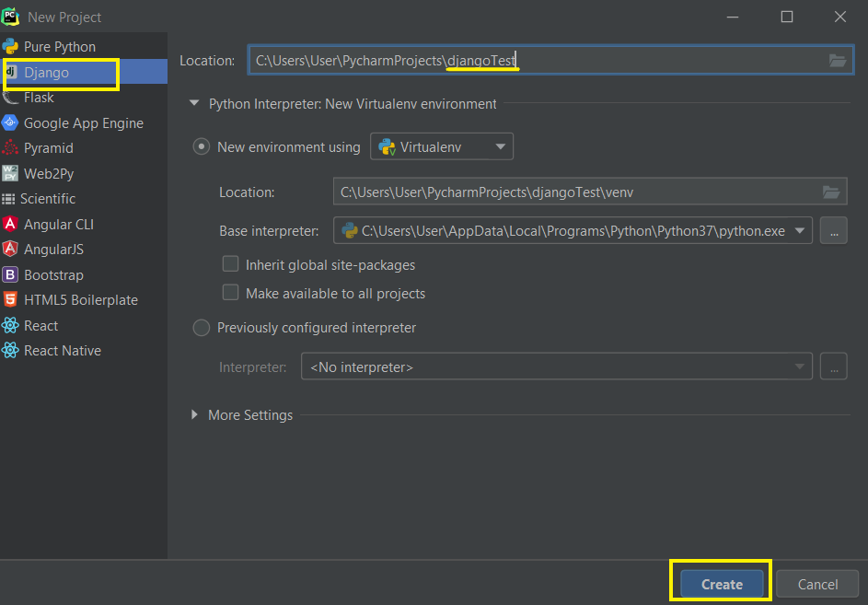Image resolution: width=868 pixels, height=605 pixels.
Task: Close the New Project dialog
Action: pos(839,17)
